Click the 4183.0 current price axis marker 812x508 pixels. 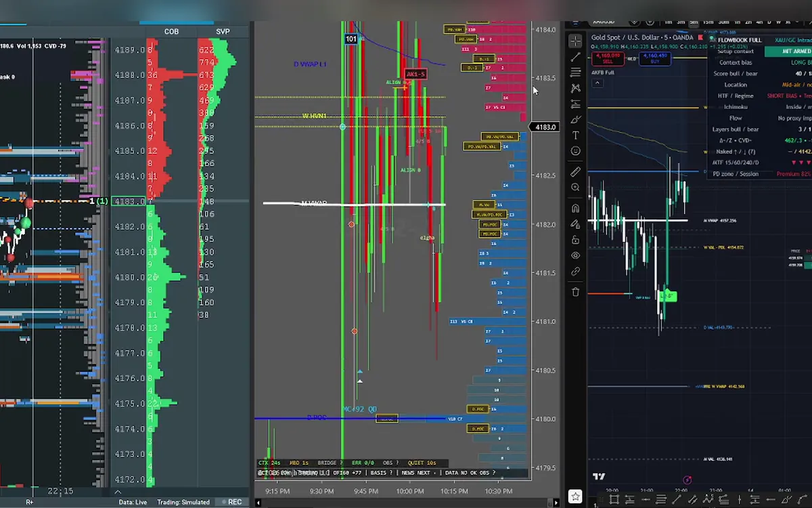pos(545,127)
